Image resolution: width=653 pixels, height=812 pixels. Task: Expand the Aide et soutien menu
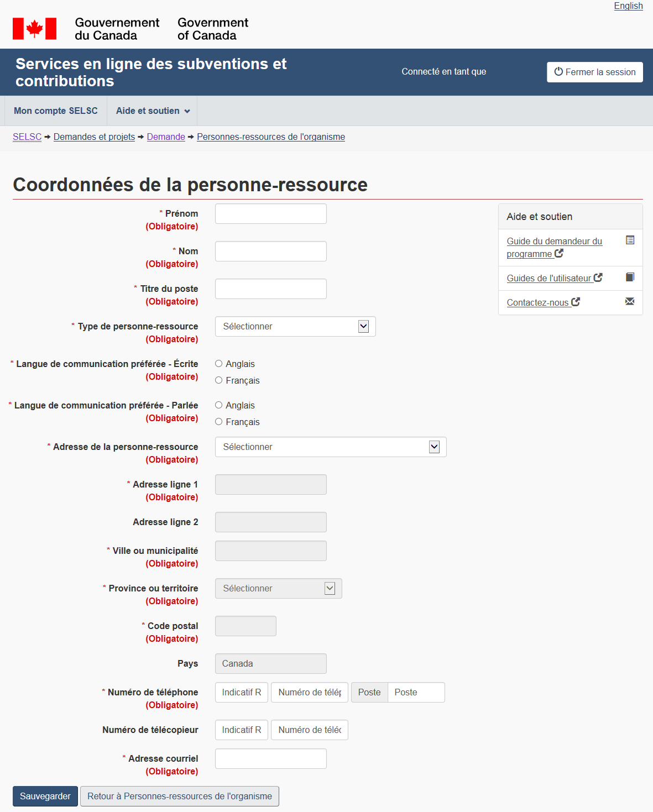153,111
